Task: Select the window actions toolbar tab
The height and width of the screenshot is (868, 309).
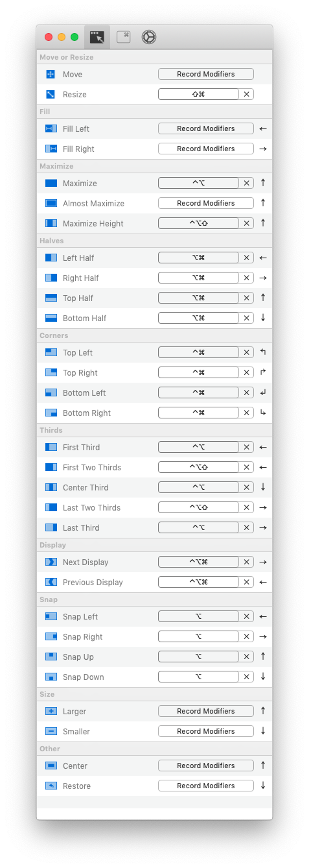Action: (97, 37)
